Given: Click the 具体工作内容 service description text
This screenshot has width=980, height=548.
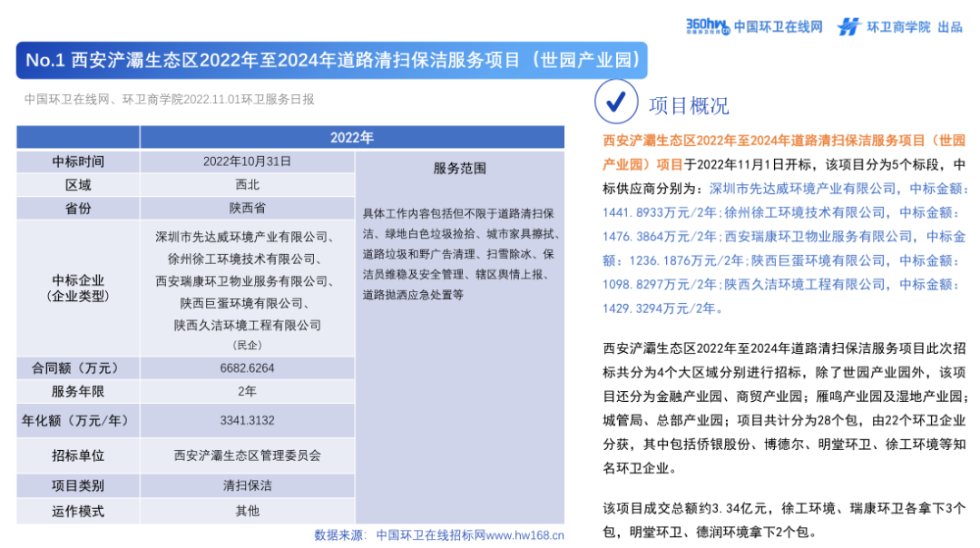Looking at the screenshot, I should point(460,254).
